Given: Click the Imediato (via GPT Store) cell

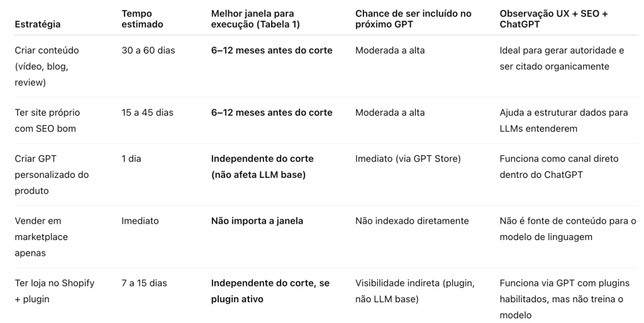Looking at the screenshot, I should pyautogui.click(x=408, y=159).
